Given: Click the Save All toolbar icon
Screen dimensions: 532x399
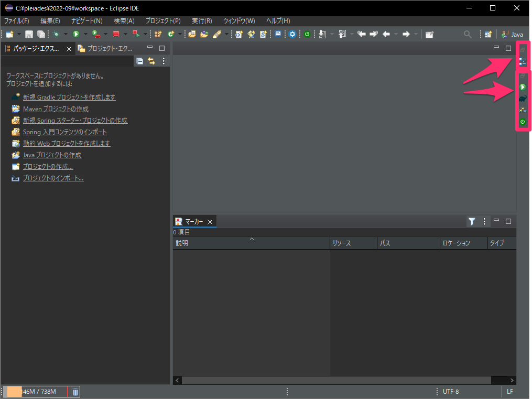Looking at the screenshot, I should (x=41, y=34).
